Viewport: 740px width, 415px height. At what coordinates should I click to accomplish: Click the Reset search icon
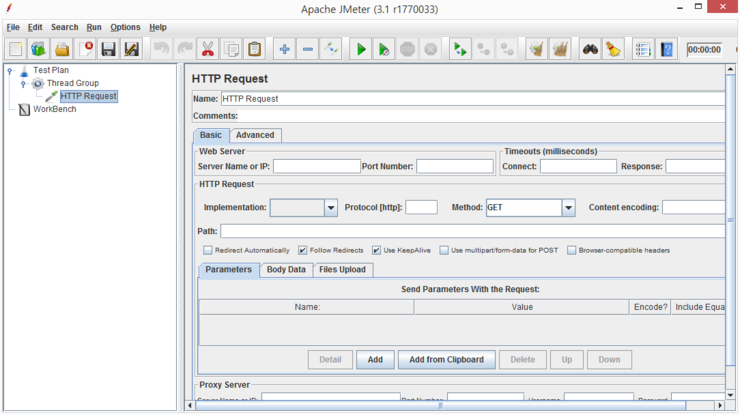click(x=613, y=49)
